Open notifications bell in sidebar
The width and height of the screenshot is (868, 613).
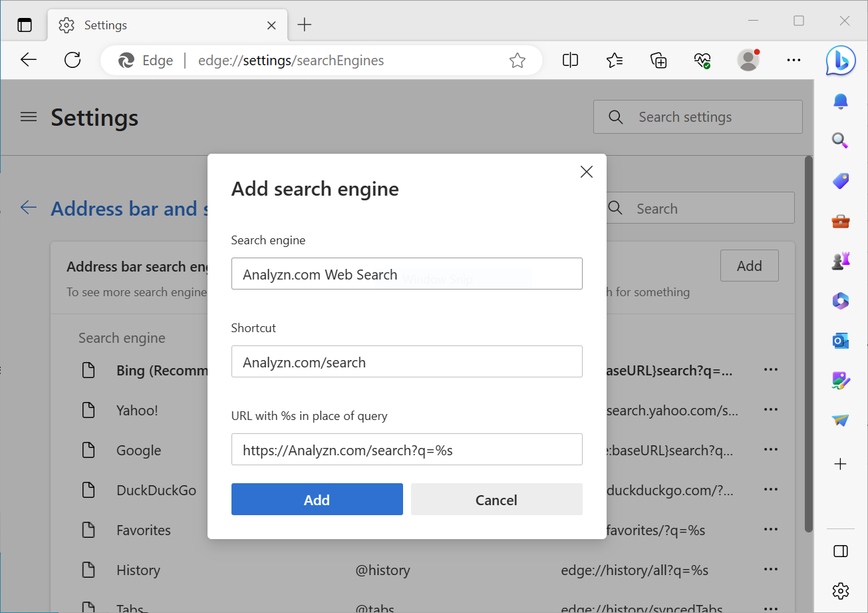tap(841, 101)
